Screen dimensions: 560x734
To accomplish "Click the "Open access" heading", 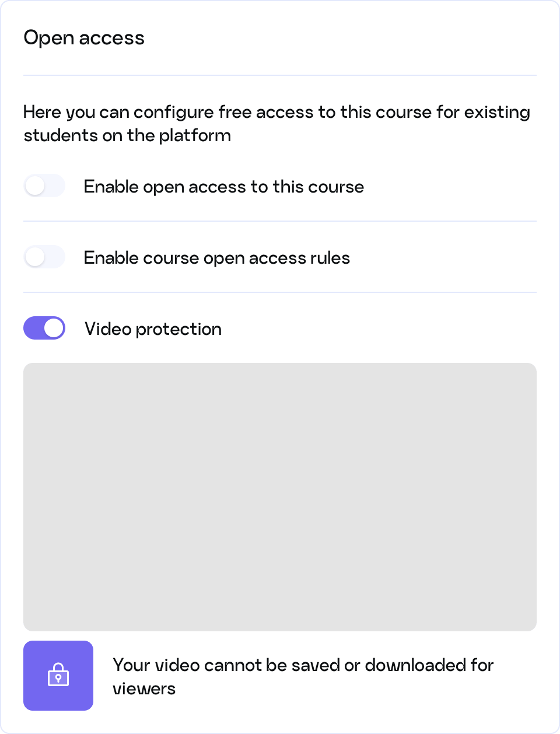I will tap(84, 38).
